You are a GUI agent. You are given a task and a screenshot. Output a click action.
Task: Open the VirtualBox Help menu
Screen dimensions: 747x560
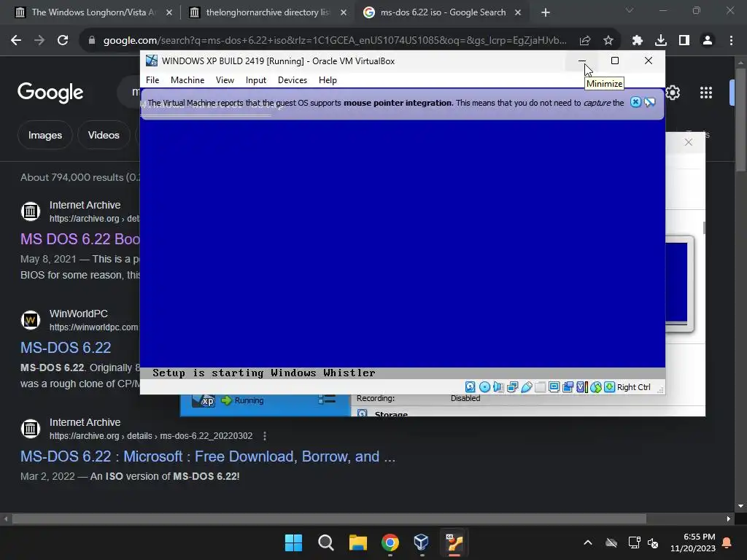tap(328, 80)
